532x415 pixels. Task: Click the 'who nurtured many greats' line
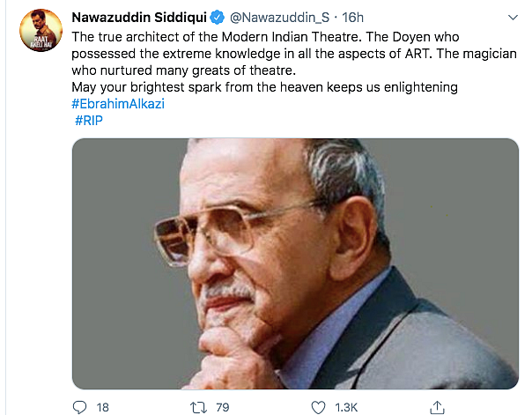(x=183, y=70)
